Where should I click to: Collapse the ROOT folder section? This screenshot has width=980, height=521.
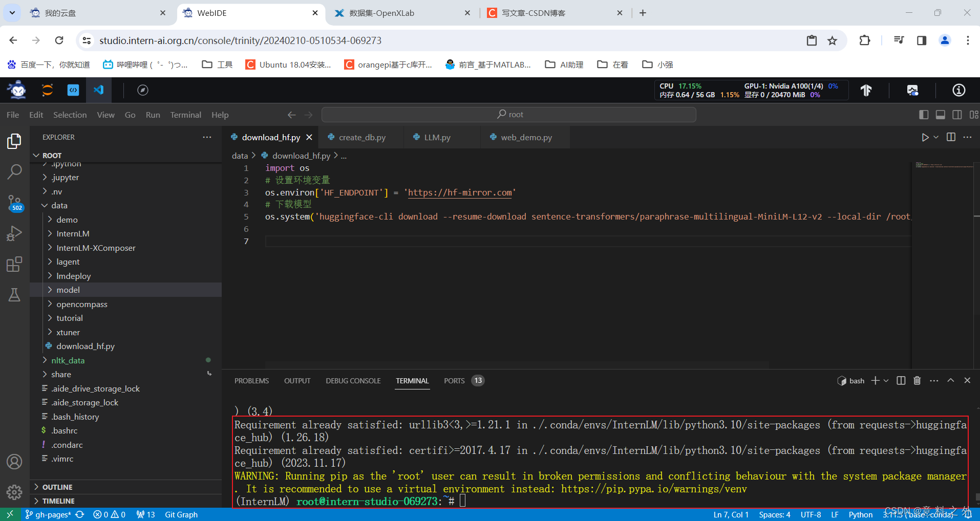[x=52, y=156]
